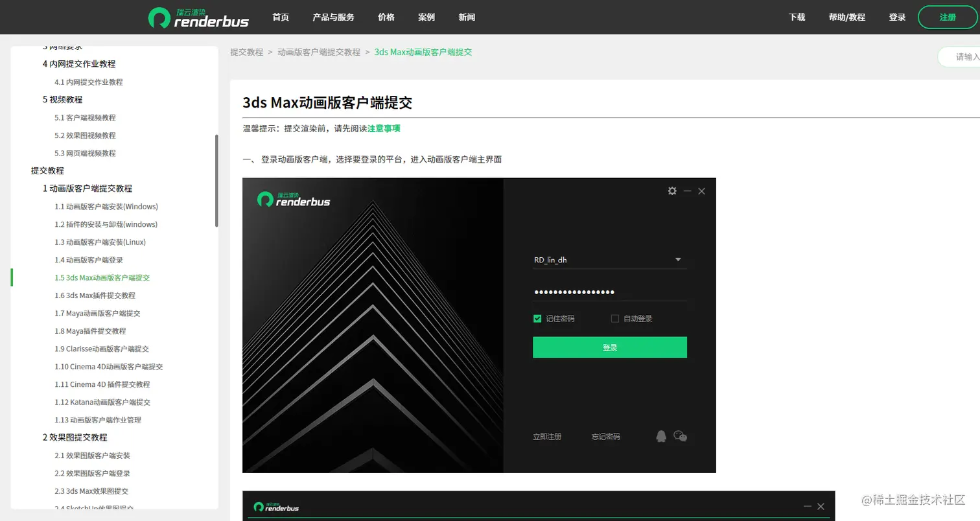Viewport: 980px width, 521px height.
Task: Open 案例 in top navigation
Action: point(426,17)
